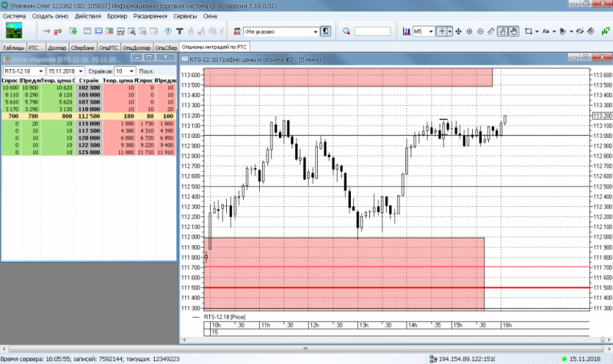Switch to the ОпцРТС tab
The image size is (613, 364).
[x=109, y=48]
